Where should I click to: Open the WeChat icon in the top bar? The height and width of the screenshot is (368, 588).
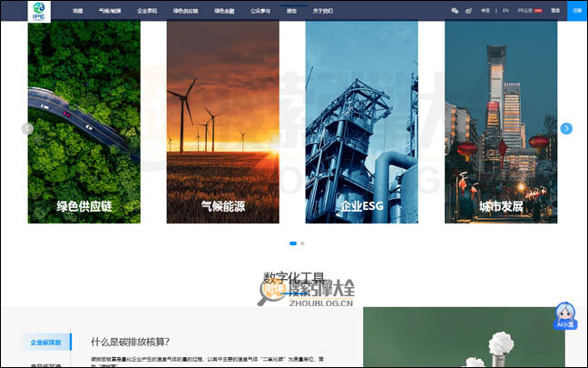click(455, 11)
